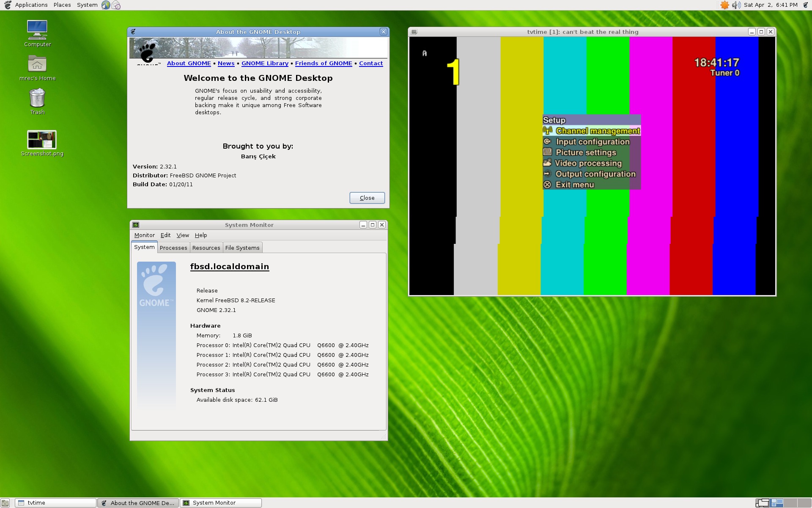Click the Show Desktop icon in bottom panel
The width and height of the screenshot is (812, 508).
pos(5,503)
